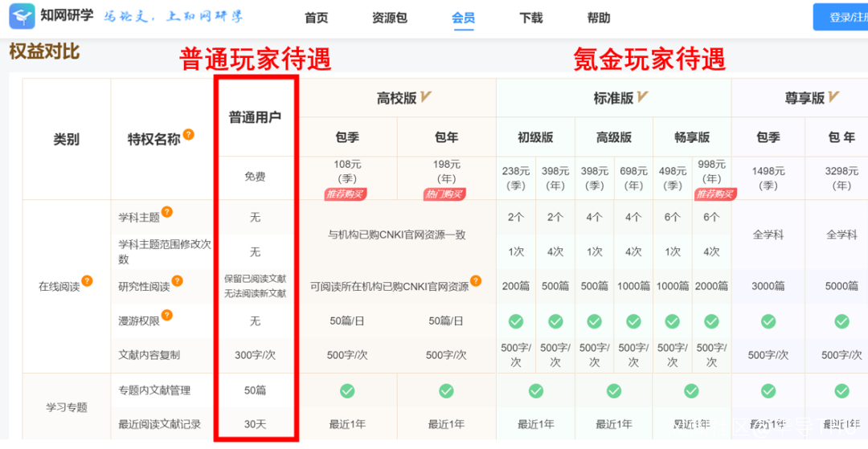
Task: Click the 知网研学 site name text
Action: [67, 15]
